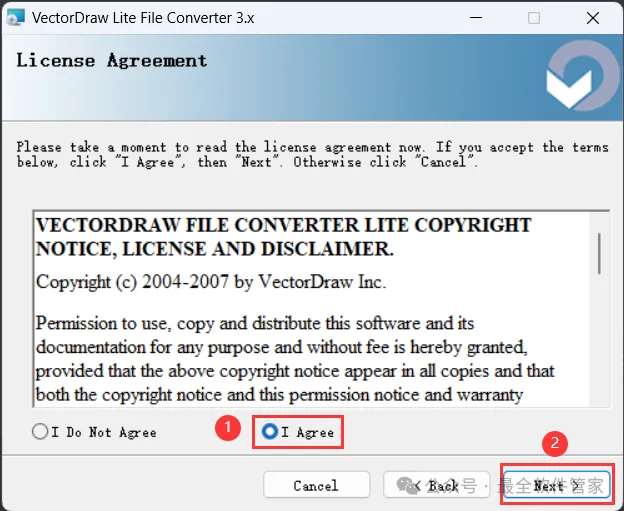The width and height of the screenshot is (624, 511).
Task: Go back with the Back button
Action: click(437, 485)
